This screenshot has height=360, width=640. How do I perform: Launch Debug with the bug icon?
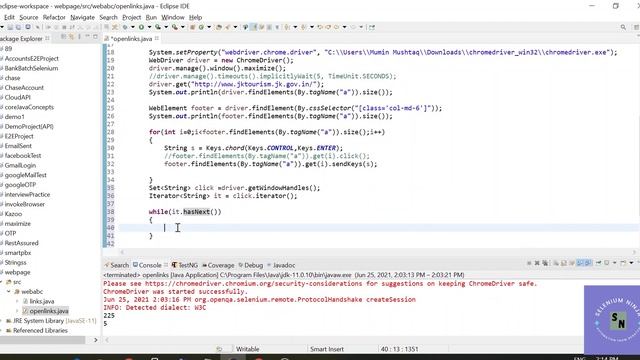(125, 27)
